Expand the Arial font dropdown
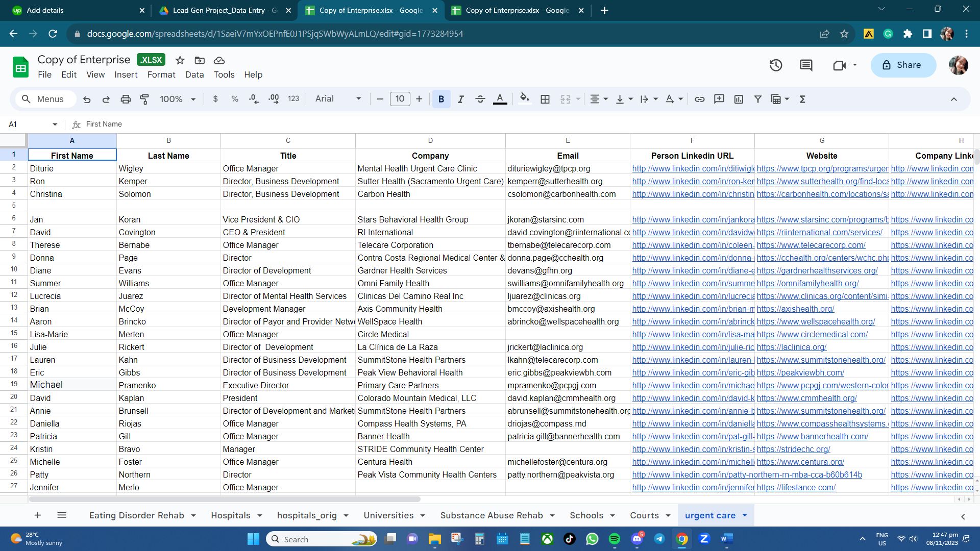Viewport: 980px width, 551px height. pyautogui.click(x=338, y=99)
